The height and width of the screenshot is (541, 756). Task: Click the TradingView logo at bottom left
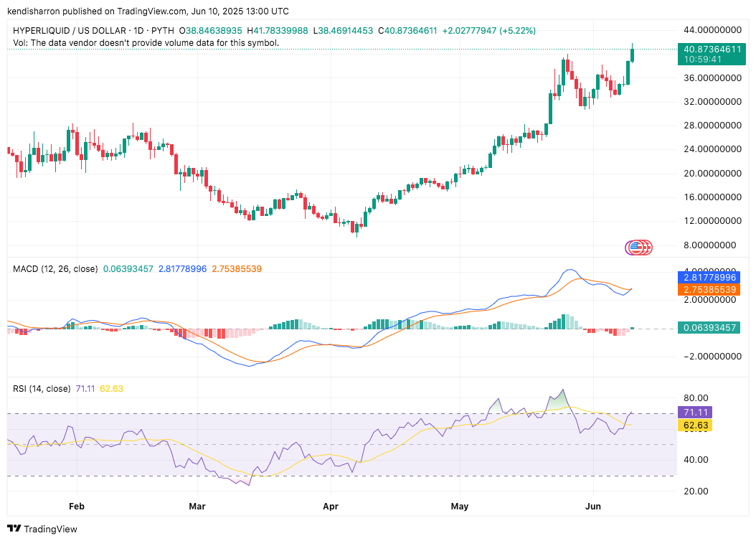42,529
